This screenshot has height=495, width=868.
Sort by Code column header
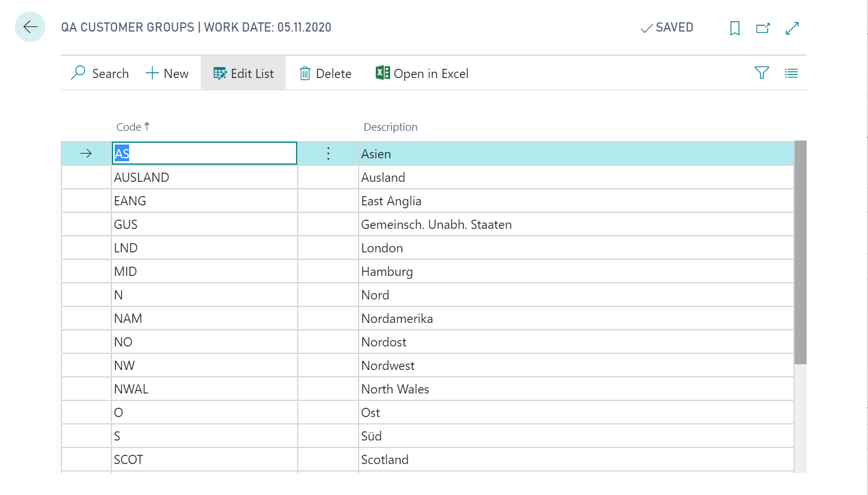click(133, 127)
